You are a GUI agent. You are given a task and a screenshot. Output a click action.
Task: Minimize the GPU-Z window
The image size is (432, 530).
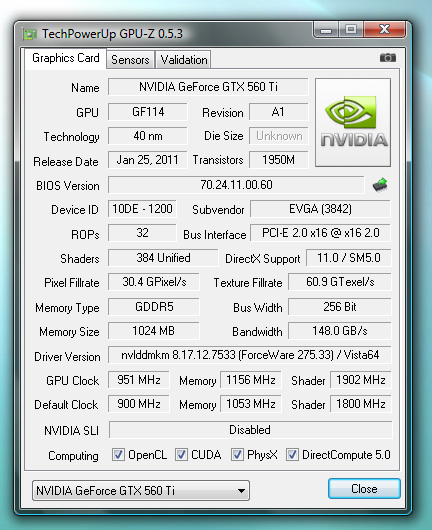coord(326,30)
